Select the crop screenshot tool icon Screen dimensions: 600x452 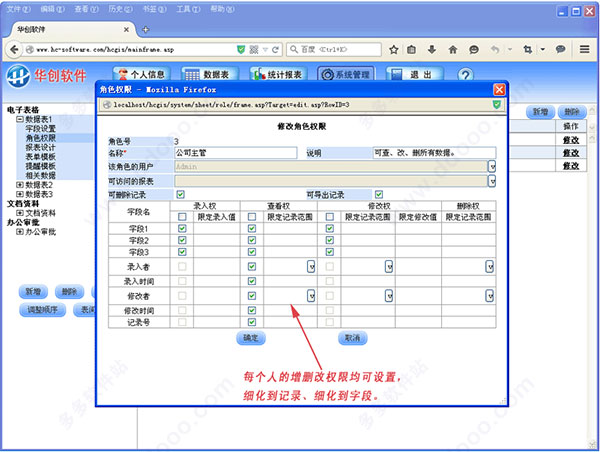[x=528, y=49]
